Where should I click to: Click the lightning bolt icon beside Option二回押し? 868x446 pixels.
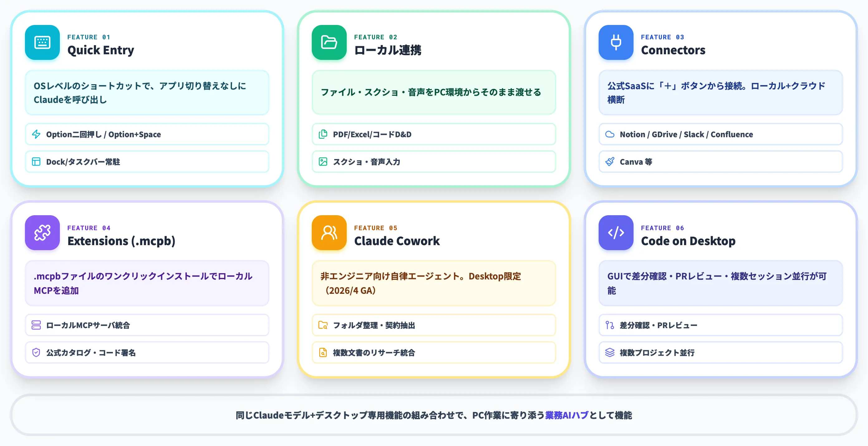coord(36,134)
